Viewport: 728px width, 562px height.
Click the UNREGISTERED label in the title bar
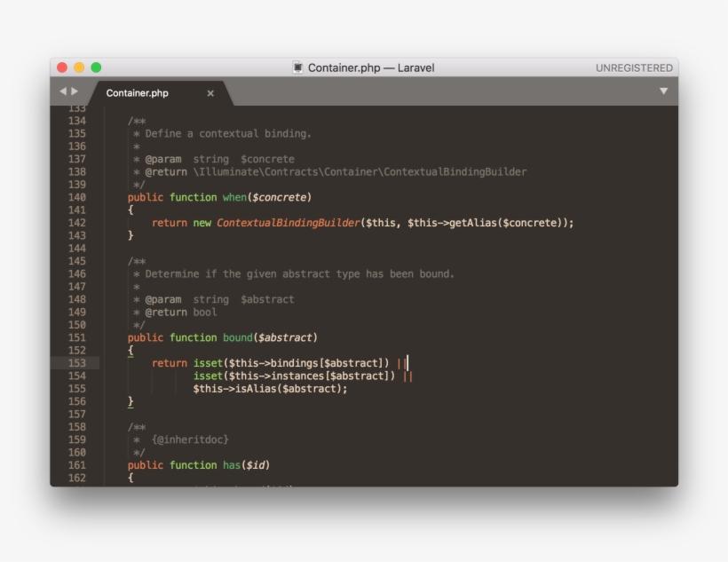[636, 67]
